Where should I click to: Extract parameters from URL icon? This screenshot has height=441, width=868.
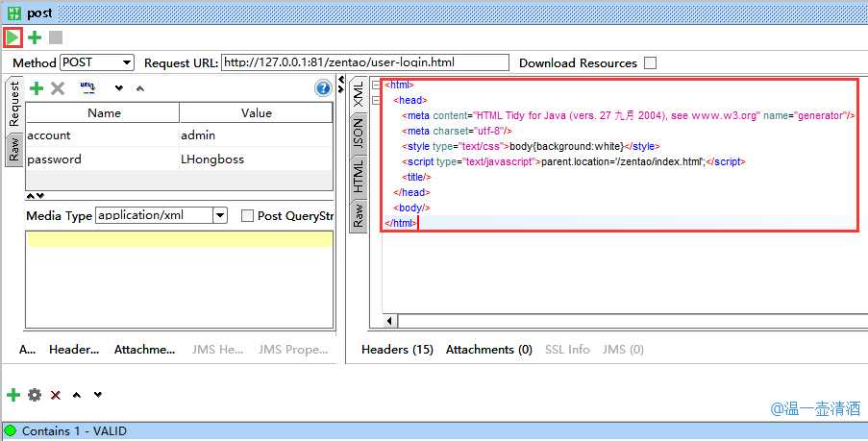click(87, 87)
